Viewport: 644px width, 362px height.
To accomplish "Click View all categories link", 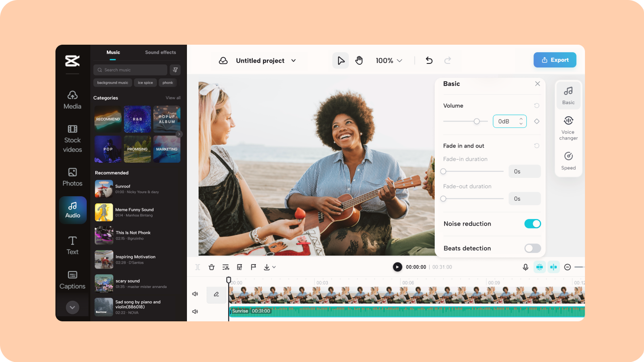I will pyautogui.click(x=173, y=98).
